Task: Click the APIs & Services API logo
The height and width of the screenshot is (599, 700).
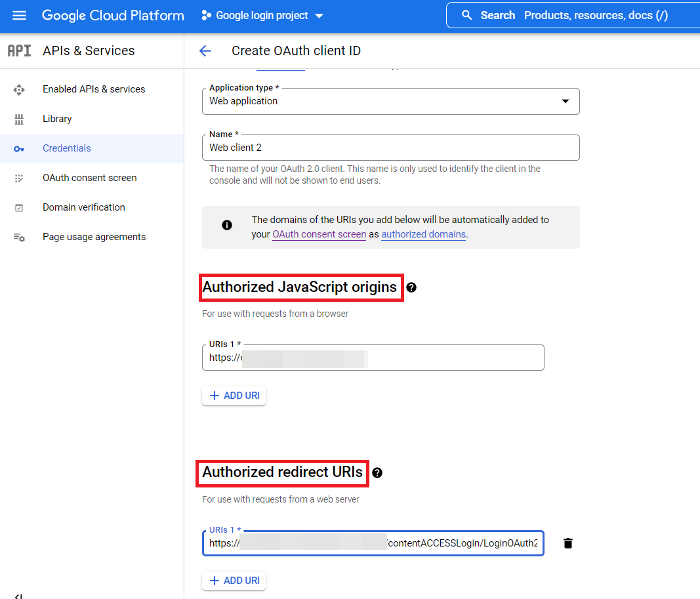Action: pos(19,51)
